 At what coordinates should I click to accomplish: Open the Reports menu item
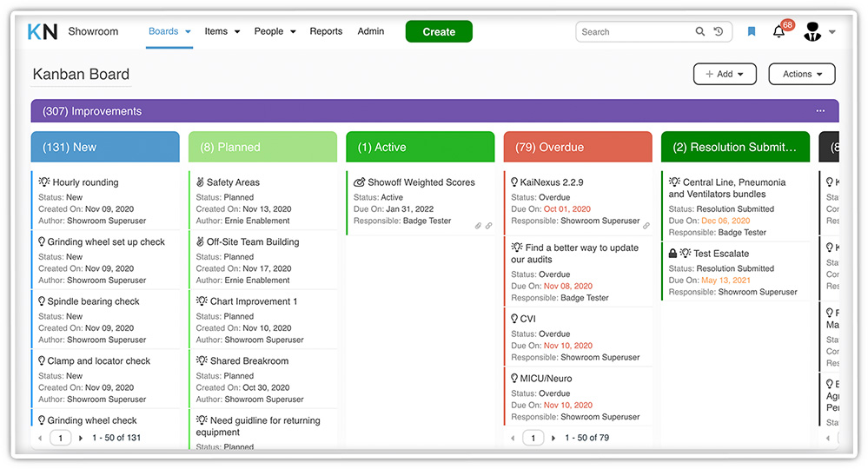point(326,31)
